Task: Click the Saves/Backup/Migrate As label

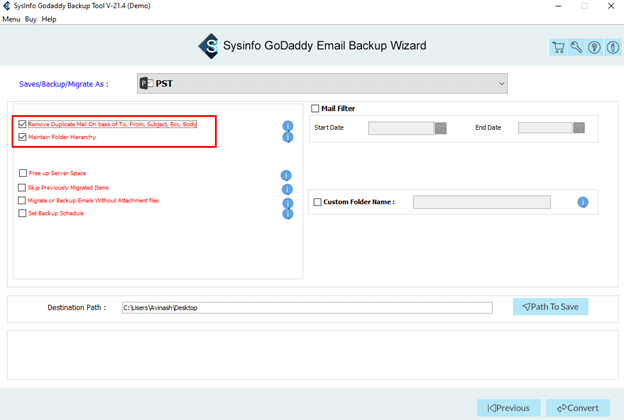Action: (x=64, y=84)
